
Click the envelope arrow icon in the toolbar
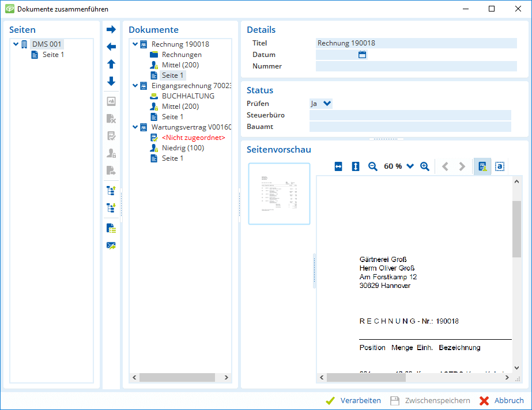(x=111, y=246)
